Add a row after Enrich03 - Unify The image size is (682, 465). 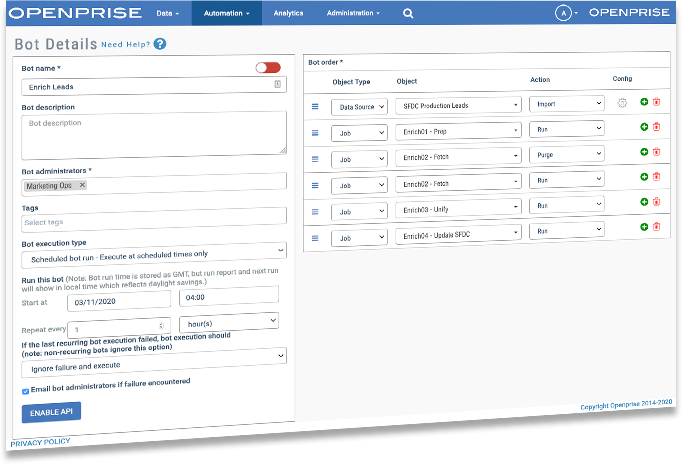[644, 202]
